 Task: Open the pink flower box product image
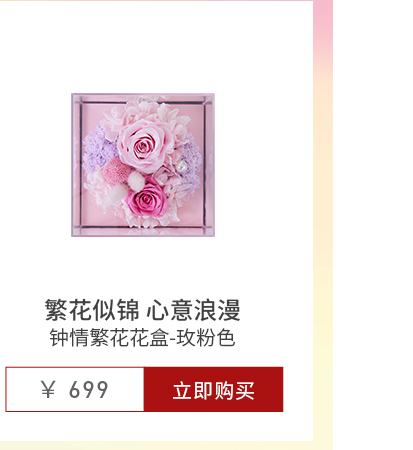pos(143,165)
